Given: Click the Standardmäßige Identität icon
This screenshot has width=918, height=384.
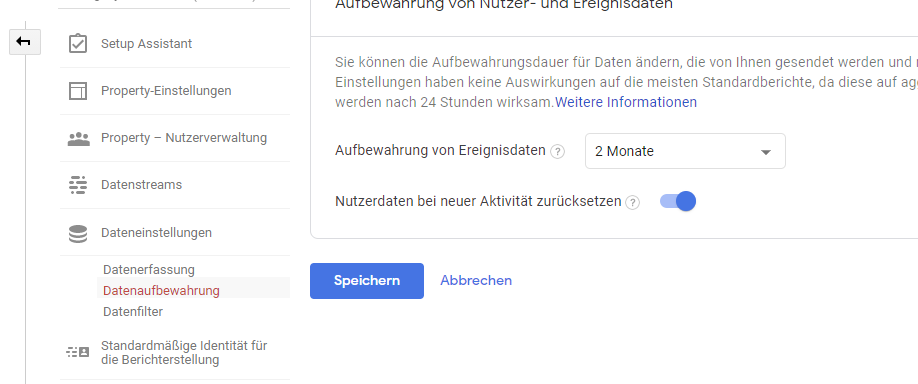Looking at the screenshot, I should [x=77, y=352].
